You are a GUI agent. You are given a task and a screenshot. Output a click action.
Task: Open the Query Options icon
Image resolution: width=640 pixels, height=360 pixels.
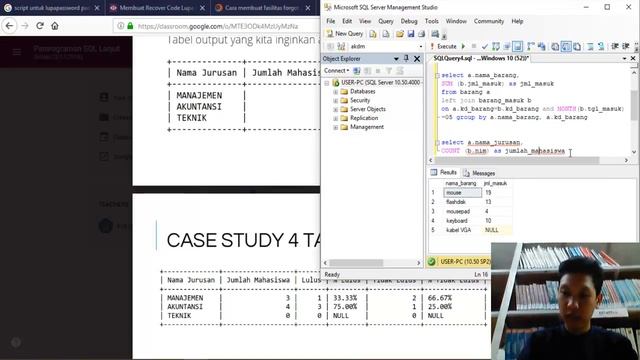point(507,47)
